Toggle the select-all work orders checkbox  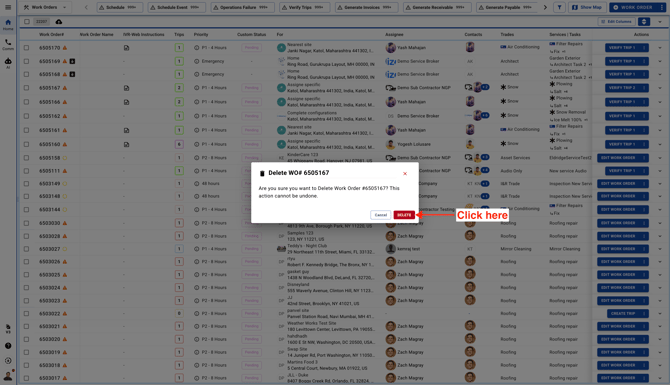coord(26,21)
